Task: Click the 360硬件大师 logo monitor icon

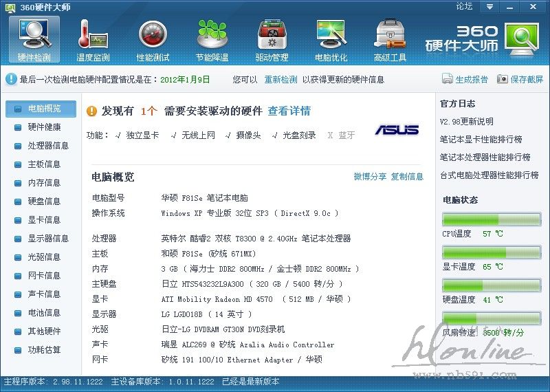Action: (x=522, y=39)
